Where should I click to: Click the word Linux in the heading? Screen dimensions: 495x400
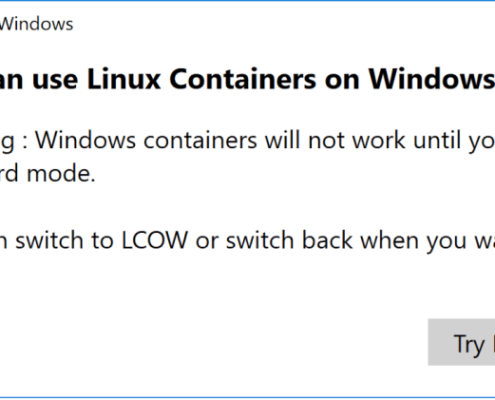124,79
